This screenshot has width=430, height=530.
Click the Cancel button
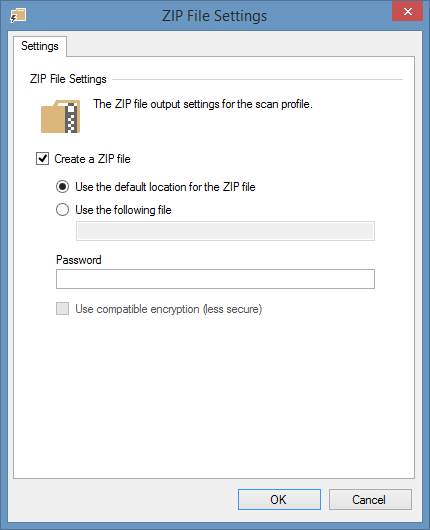370,499
